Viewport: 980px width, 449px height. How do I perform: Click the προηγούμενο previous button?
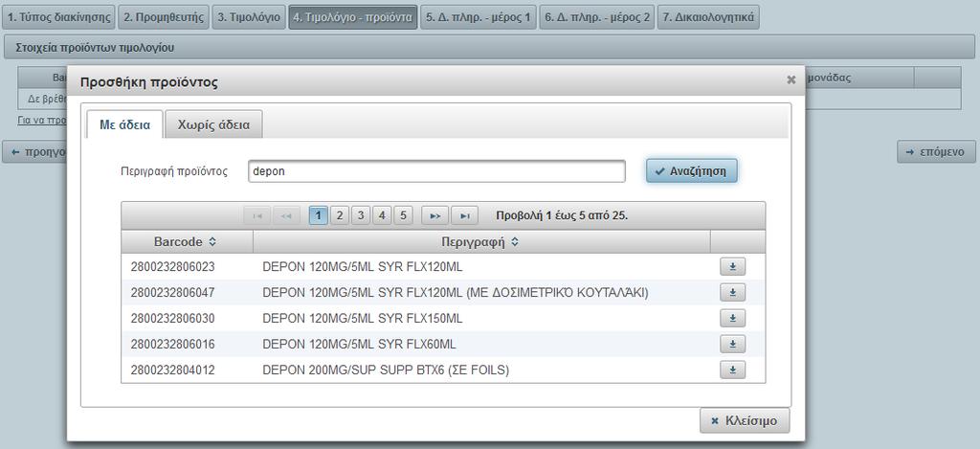click(x=35, y=152)
